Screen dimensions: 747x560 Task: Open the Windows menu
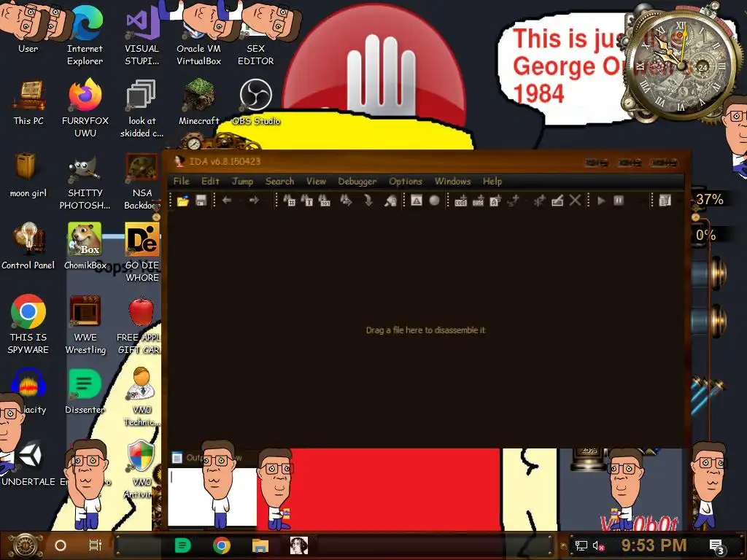pos(452,181)
